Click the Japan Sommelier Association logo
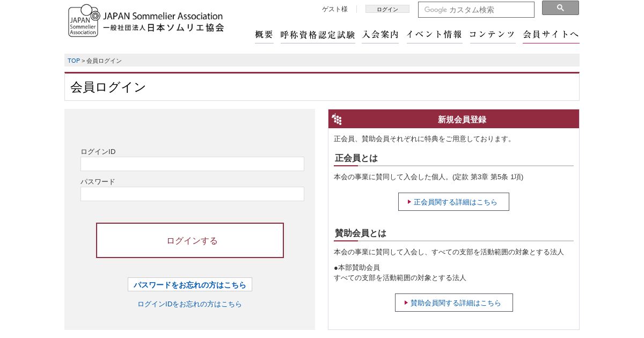The image size is (644, 338). coord(146,20)
